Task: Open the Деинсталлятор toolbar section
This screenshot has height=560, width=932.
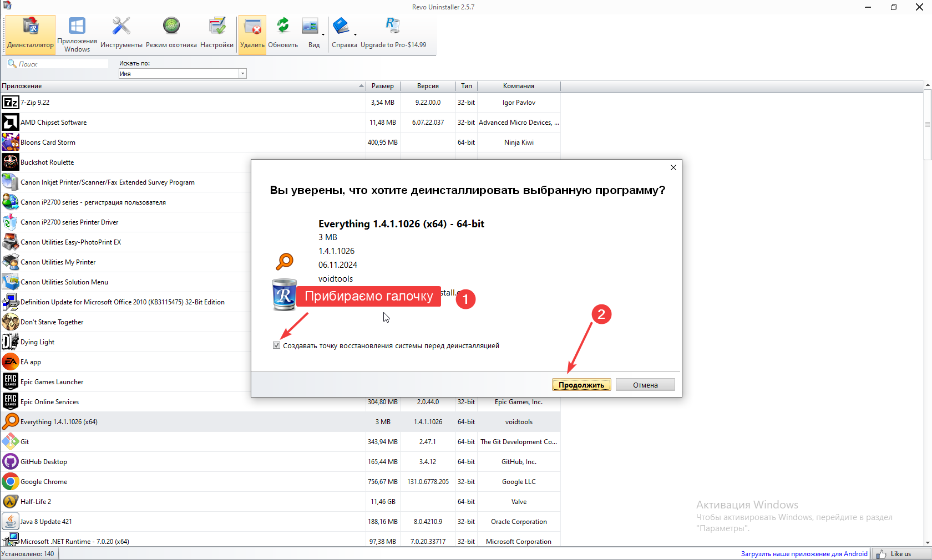Action: (x=31, y=34)
